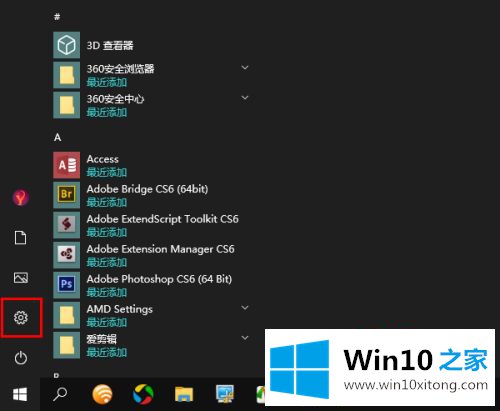Image resolution: width=500 pixels, height=411 pixels.
Task: Expand the 360安全中心 folder chevron
Action: pyautogui.click(x=245, y=98)
